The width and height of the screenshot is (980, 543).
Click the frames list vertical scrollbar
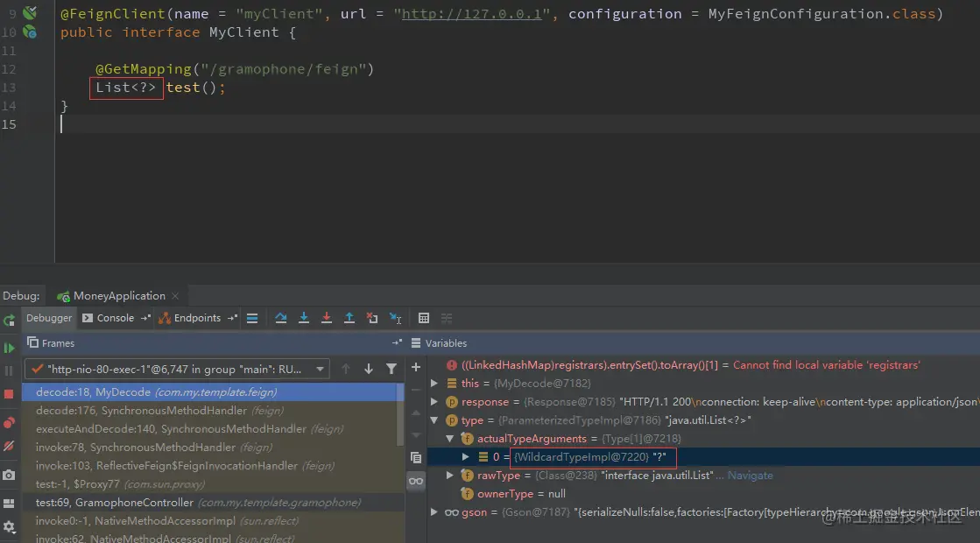pyautogui.click(x=400, y=415)
